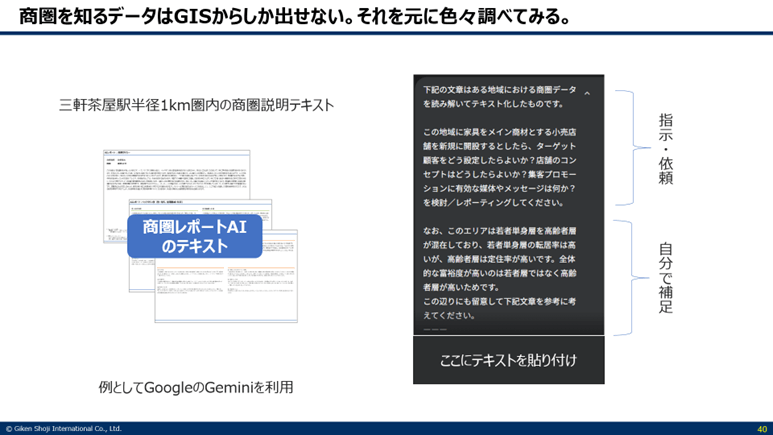
Task: Click the prompt paragraph starting この地域に家具をメイン商材
Action: click(499, 167)
